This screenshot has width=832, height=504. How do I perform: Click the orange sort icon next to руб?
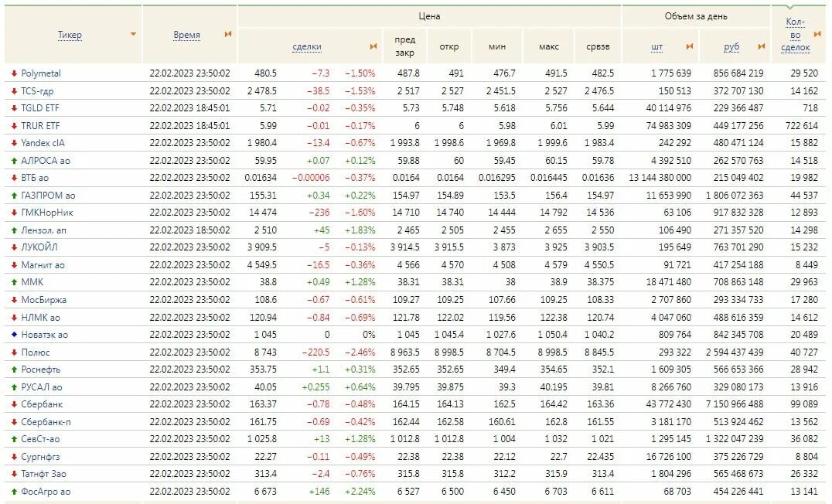[762, 46]
